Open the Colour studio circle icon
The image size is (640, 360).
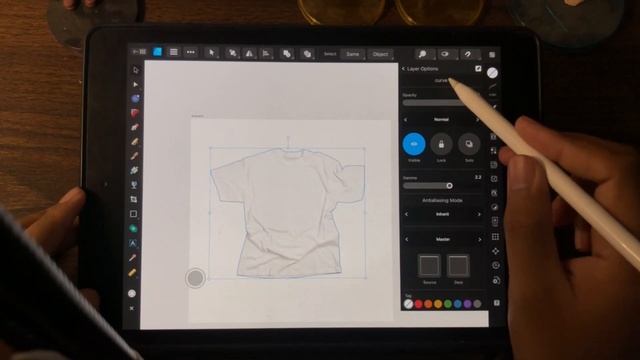(x=493, y=73)
